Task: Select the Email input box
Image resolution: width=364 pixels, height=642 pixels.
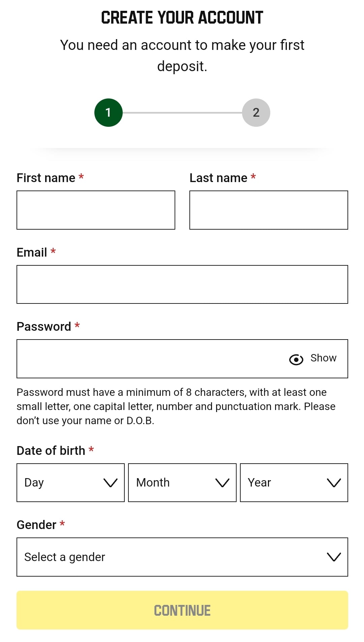Action: pyautogui.click(x=182, y=284)
